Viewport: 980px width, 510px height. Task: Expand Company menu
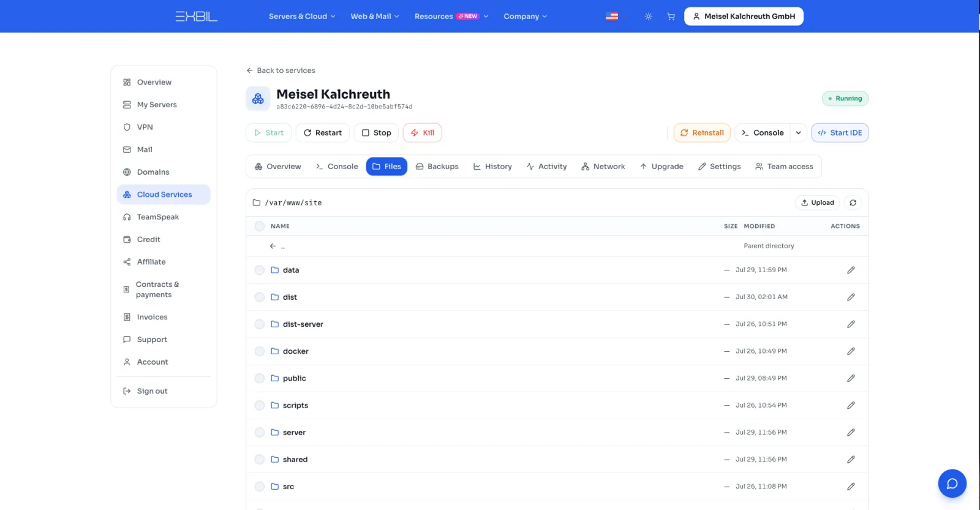tap(526, 17)
